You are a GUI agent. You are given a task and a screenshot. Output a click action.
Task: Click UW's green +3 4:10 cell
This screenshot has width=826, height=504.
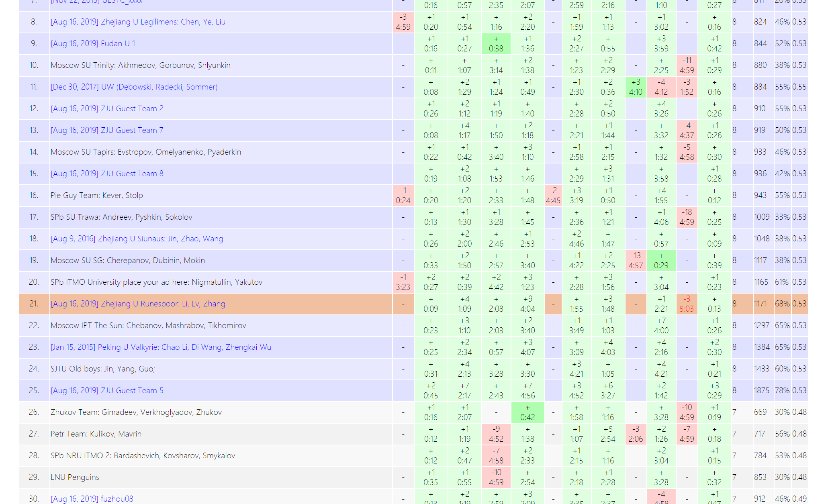636,87
